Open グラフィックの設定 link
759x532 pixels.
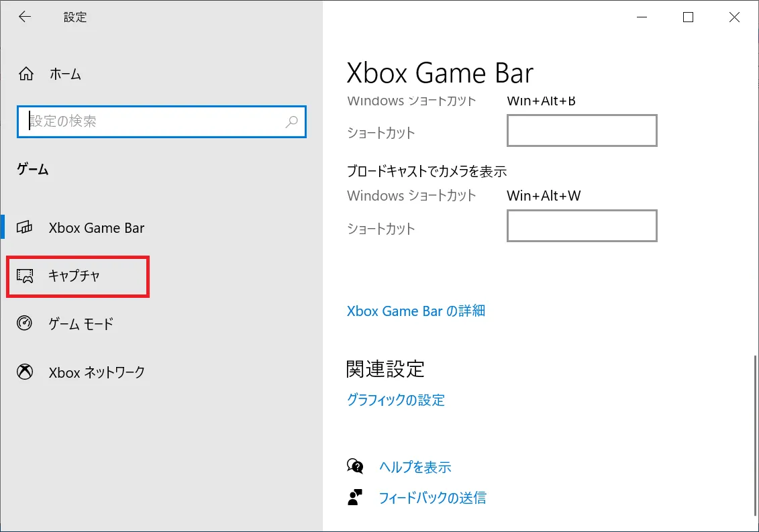pyautogui.click(x=395, y=400)
